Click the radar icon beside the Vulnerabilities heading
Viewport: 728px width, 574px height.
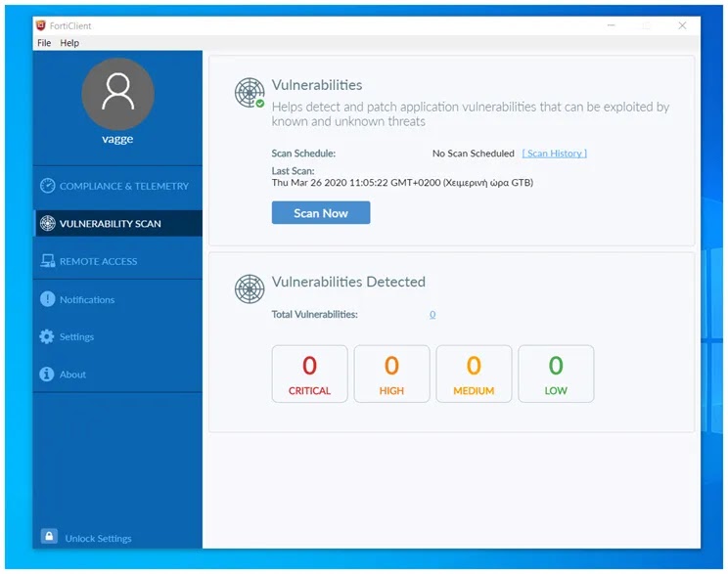click(250, 93)
